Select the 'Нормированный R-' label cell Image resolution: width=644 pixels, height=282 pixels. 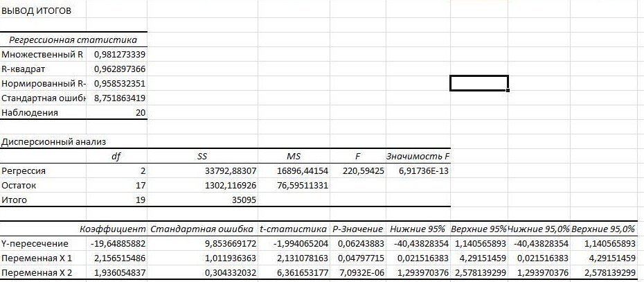(43, 83)
